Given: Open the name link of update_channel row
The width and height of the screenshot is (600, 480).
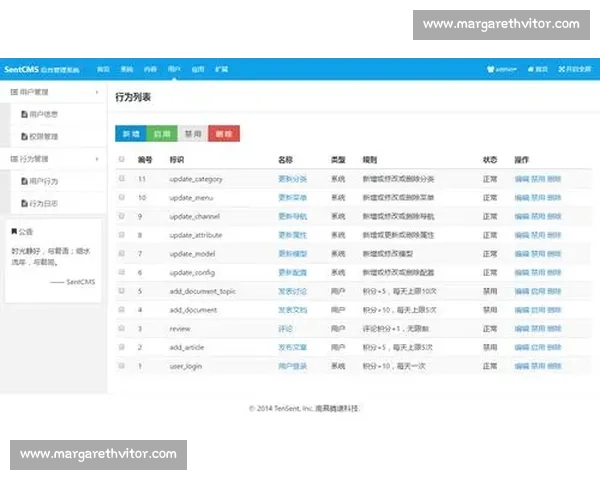Looking at the screenshot, I should (x=293, y=216).
